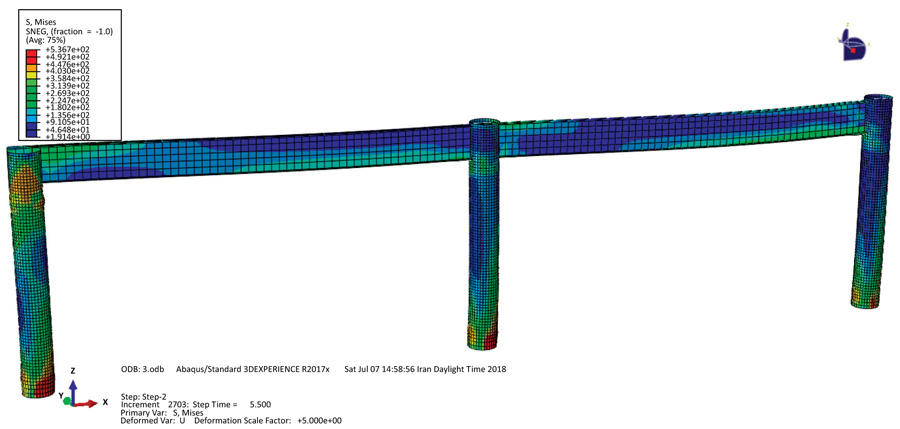Click the 3D view orientation compass
This screenshot has height=429, width=900.
click(x=853, y=41)
